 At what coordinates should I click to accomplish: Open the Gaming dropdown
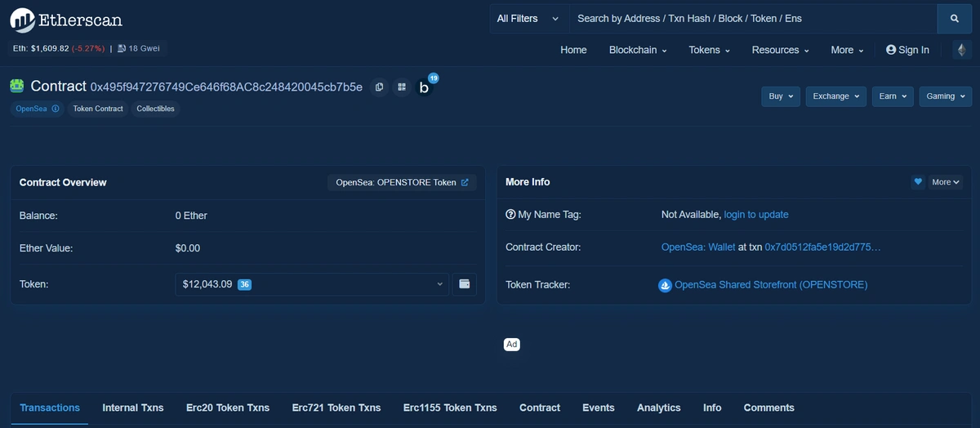coord(946,96)
